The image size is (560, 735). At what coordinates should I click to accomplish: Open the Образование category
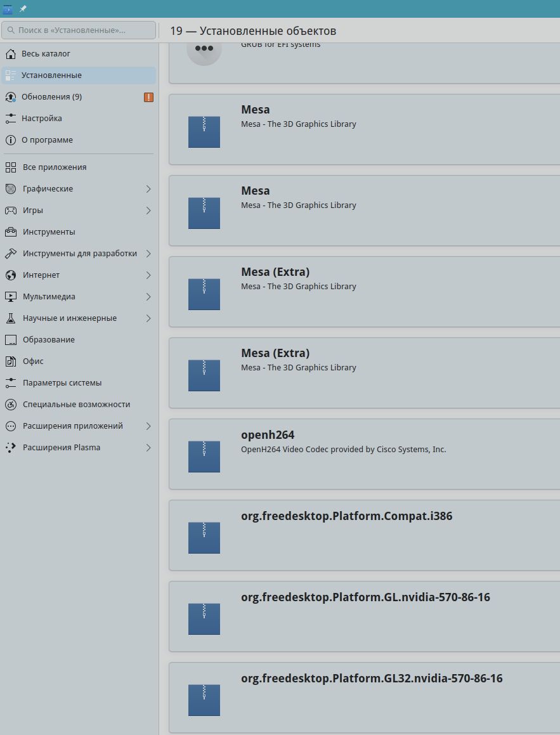point(79,339)
